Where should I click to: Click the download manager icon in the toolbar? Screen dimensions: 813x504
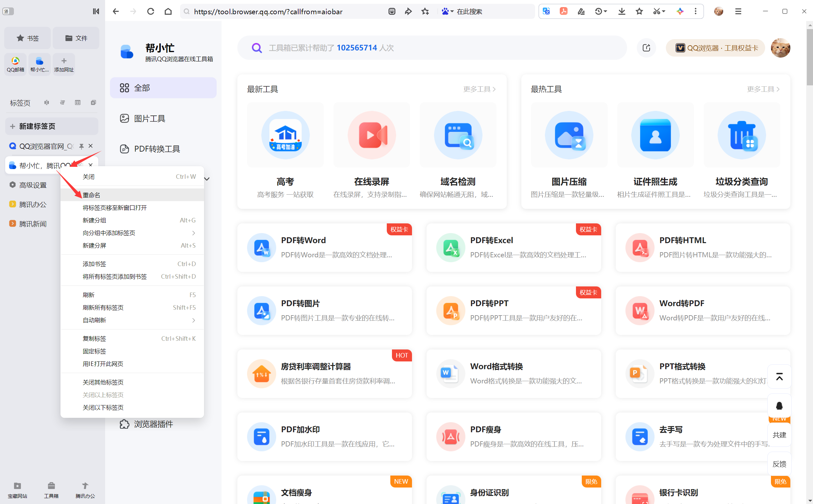[621, 11]
